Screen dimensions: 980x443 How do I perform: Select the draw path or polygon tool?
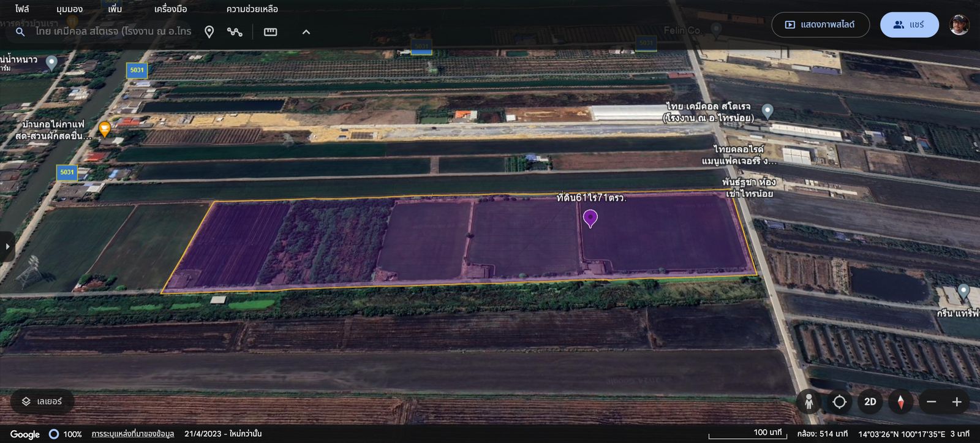[235, 32]
